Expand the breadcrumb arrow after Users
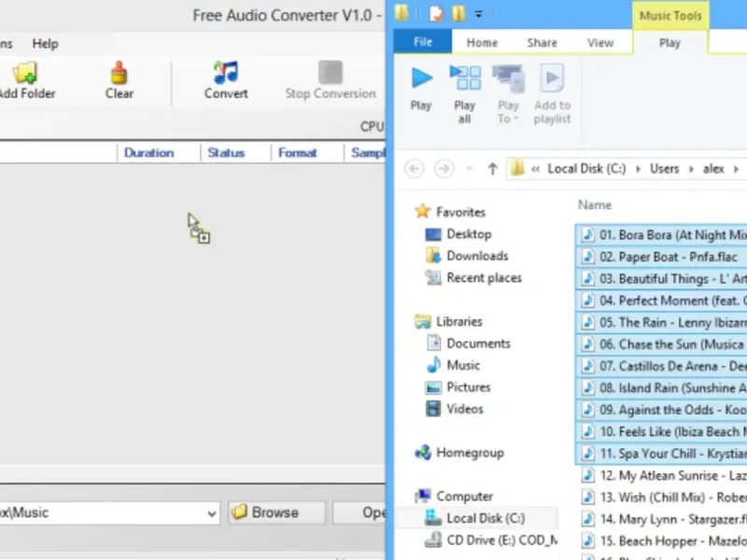Viewport: 747px width, 560px height. click(691, 169)
